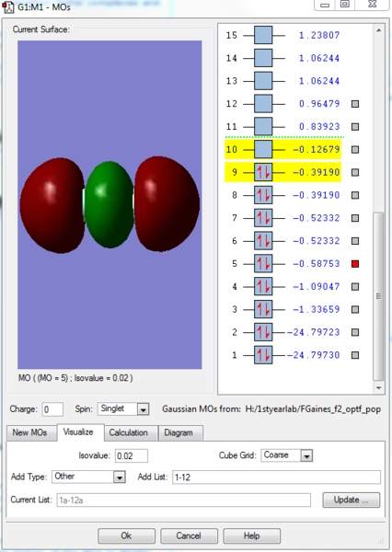This screenshot has height=552, width=392.
Task: Toggle surface marker for orbital 12
Action: click(355, 104)
